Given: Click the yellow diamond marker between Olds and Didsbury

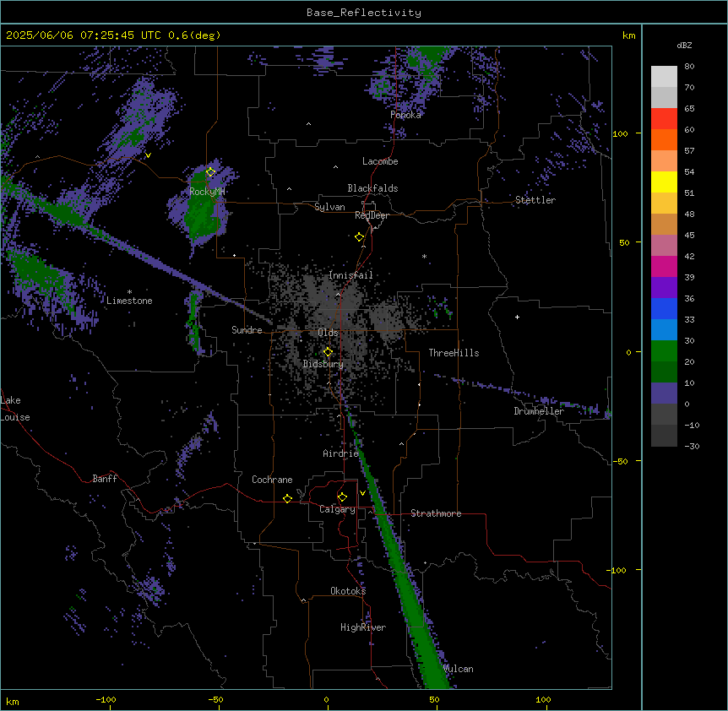Looking at the screenshot, I should pyautogui.click(x=328, y=352).
